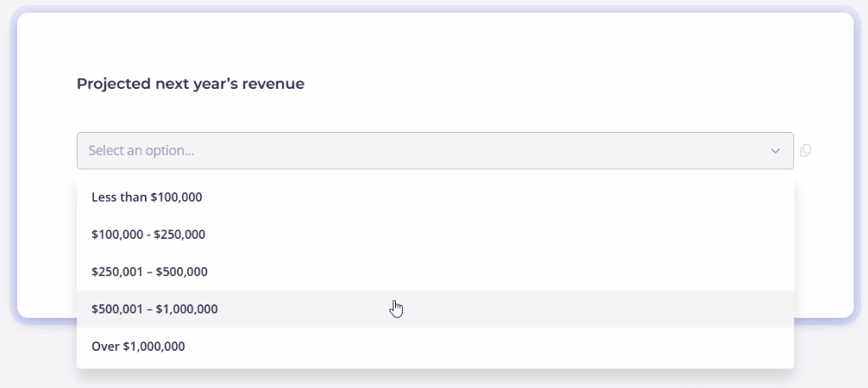Choose the revenue range starting at $250,001

435,272
